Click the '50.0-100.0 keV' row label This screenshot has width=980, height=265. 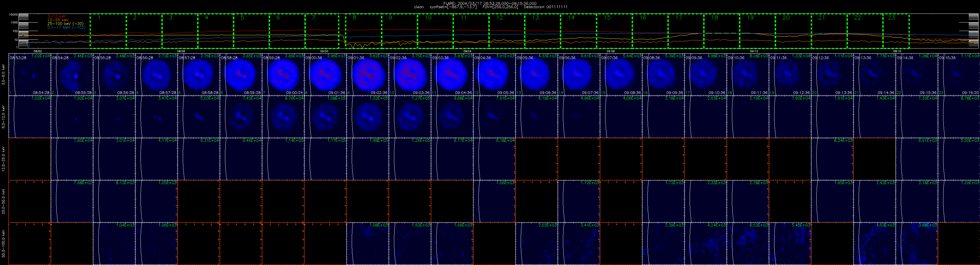coord(3,244)
